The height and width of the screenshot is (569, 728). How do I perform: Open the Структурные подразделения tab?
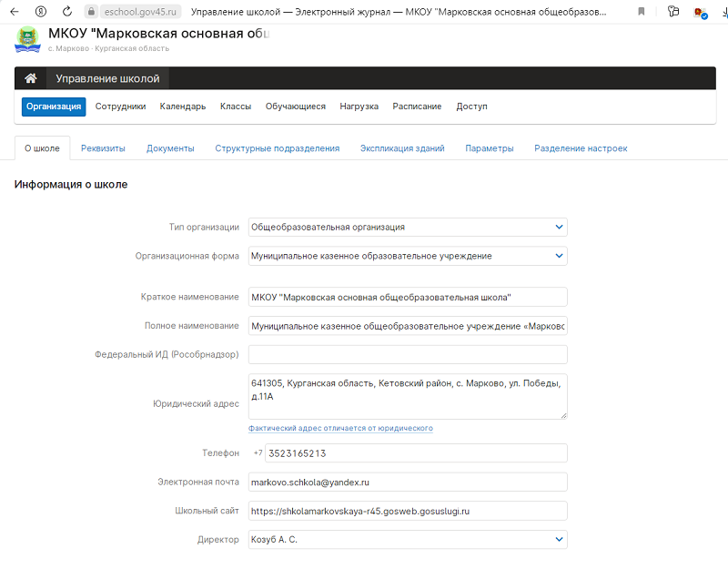click(x=278, y=148)
